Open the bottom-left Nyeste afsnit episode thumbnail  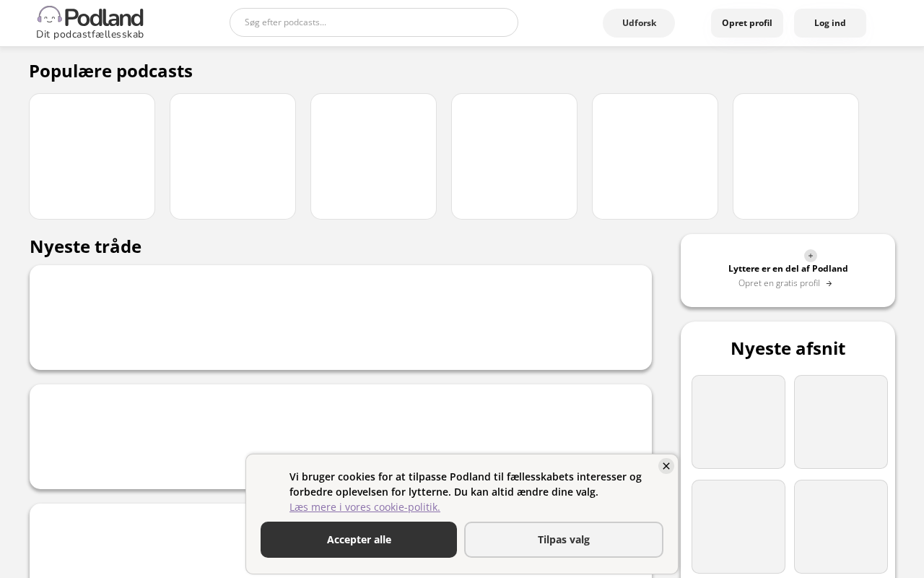coord(738,527)
